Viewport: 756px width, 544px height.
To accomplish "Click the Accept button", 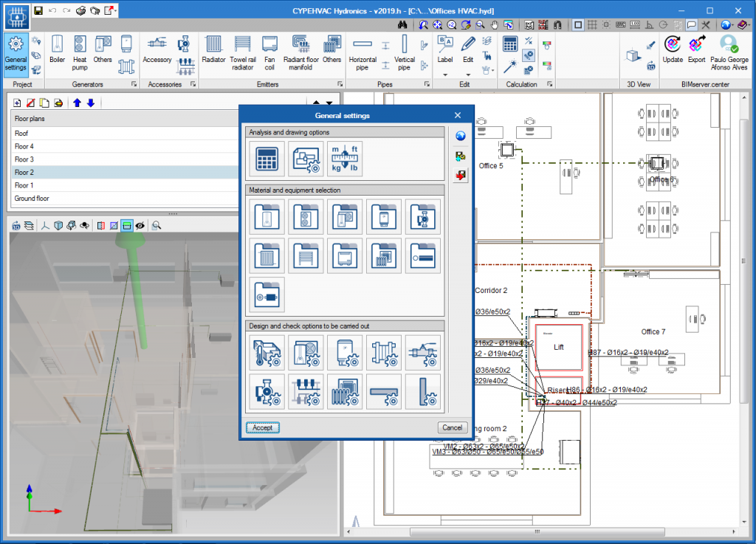I will pos(262,427).
